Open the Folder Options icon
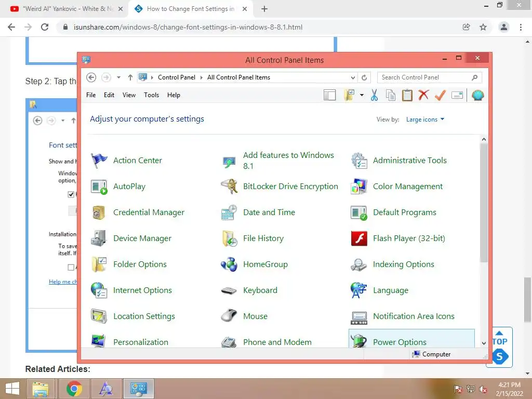 point(99,264)
